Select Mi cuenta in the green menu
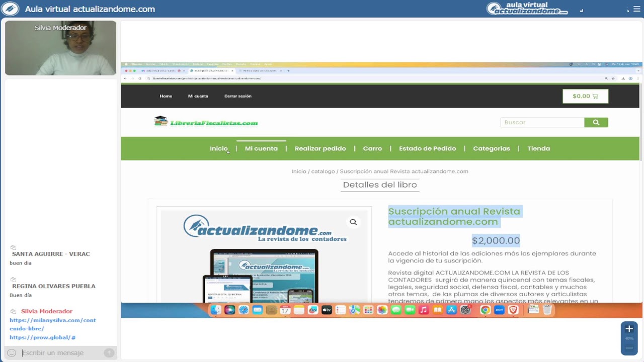644x362 pixels. 261,148
